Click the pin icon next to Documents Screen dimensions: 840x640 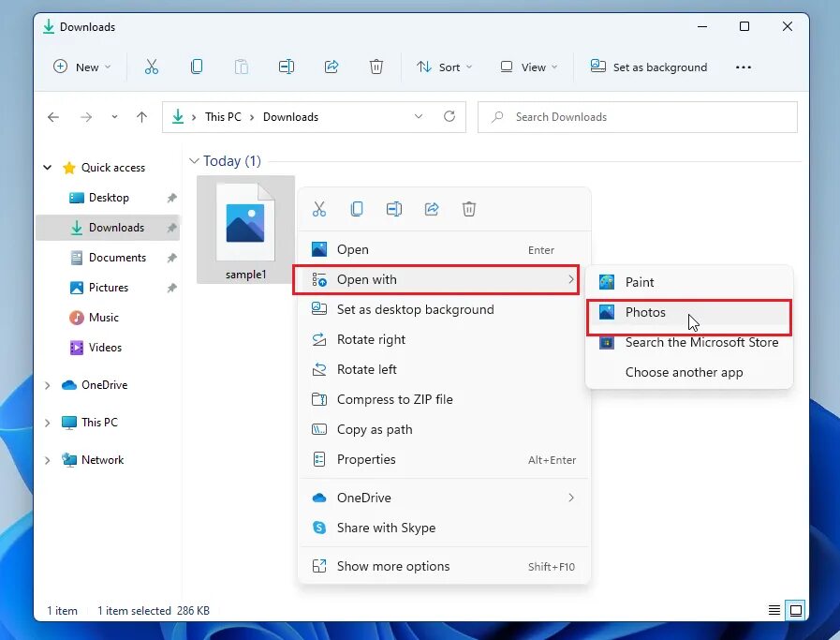(171, 259)
